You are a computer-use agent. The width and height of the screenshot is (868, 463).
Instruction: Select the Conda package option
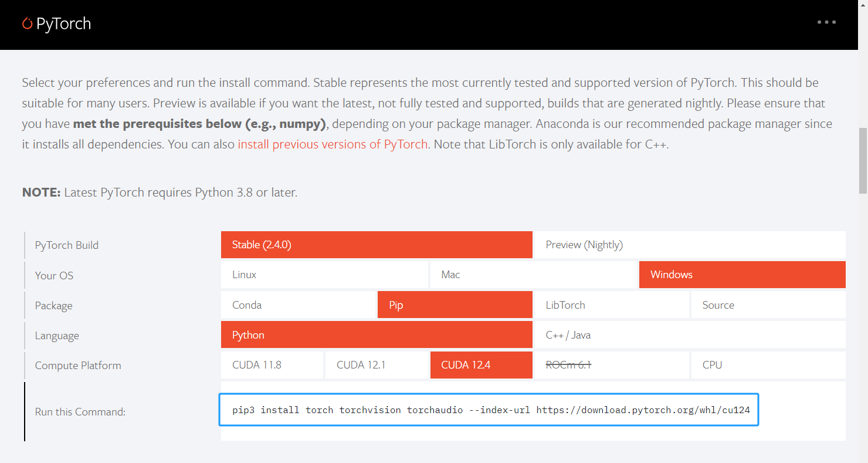298,305
